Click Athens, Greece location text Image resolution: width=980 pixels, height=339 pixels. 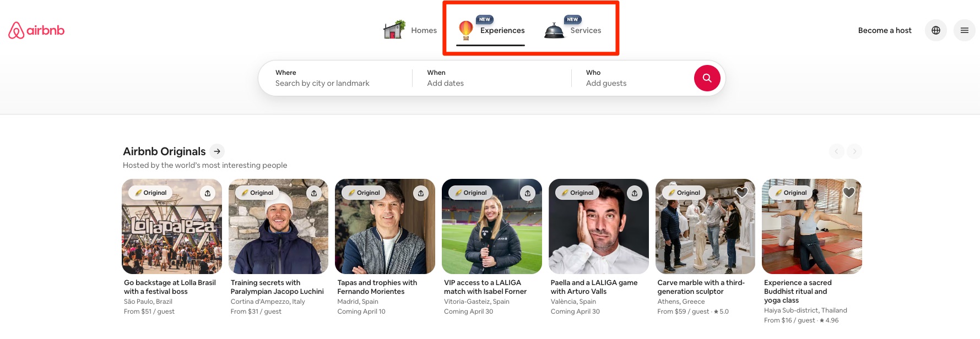tap(681, 302)
